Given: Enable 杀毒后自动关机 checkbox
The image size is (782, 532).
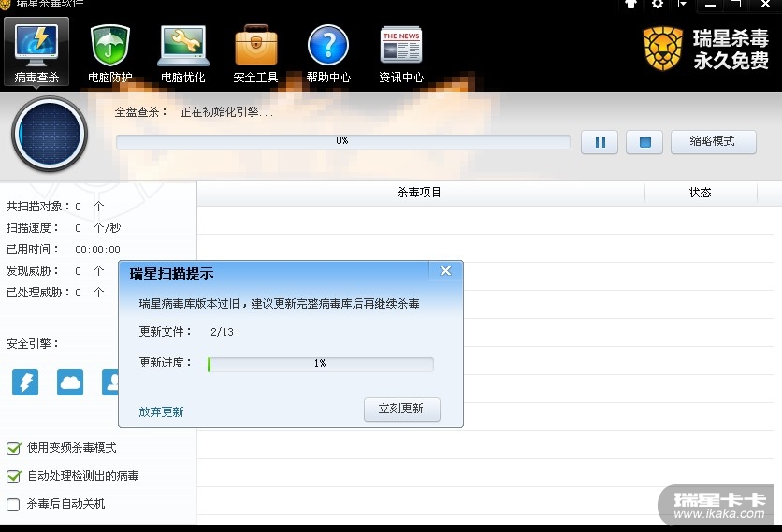Looking at the screenshot, I should point(13,505).
